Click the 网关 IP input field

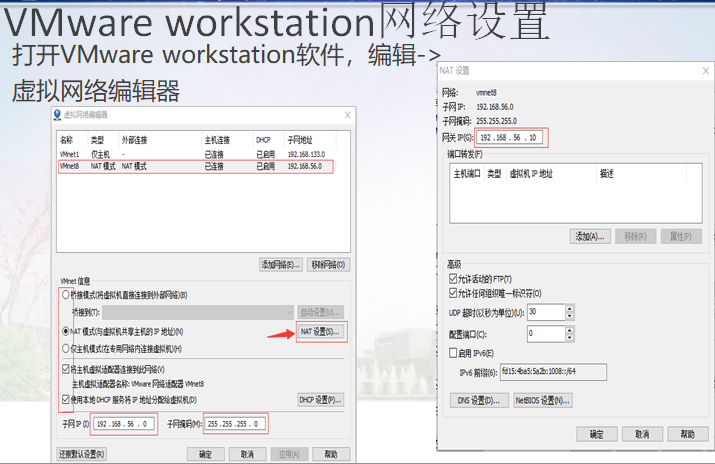pyautogui.click(x=510, y=137)
